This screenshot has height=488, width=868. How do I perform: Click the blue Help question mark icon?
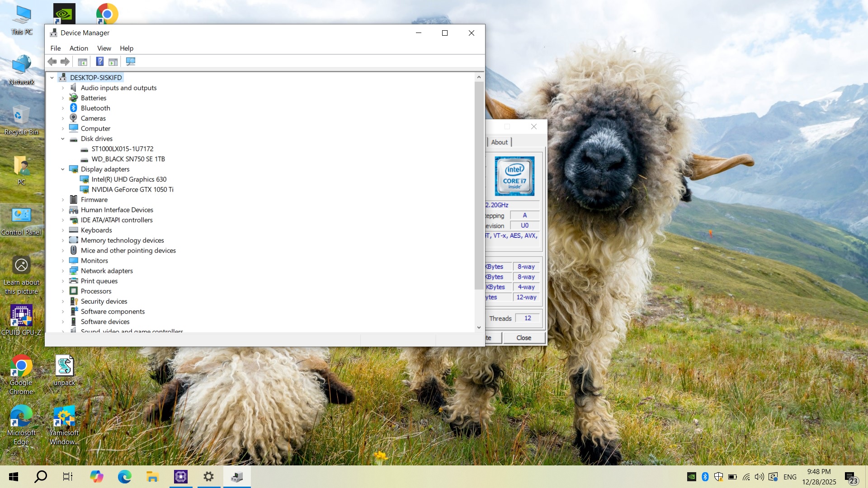tap(100, 61)
